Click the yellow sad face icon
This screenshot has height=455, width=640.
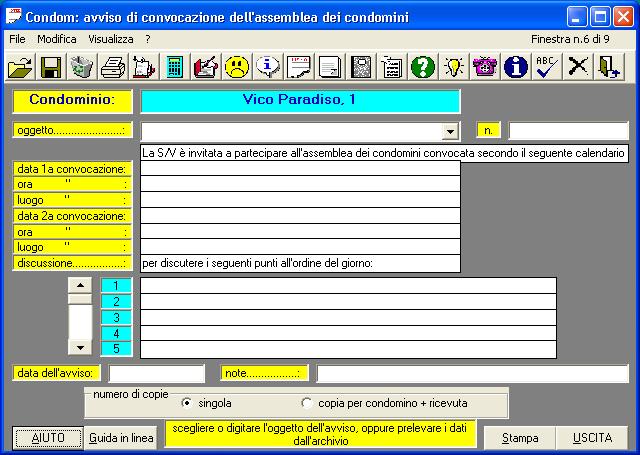tap(237, 67)
